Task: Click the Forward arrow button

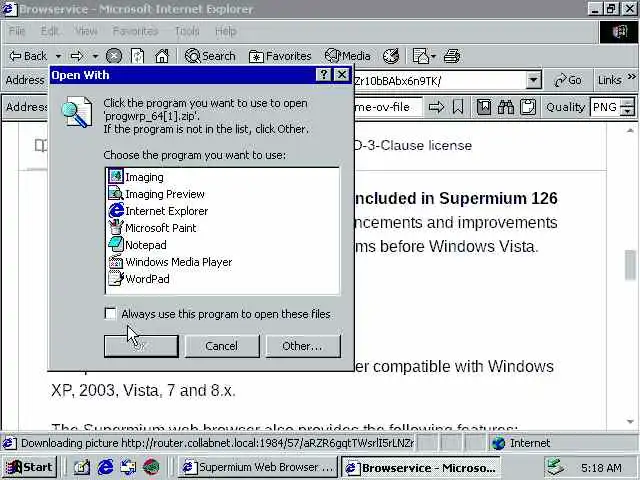Action: click(x=77, y=56)
